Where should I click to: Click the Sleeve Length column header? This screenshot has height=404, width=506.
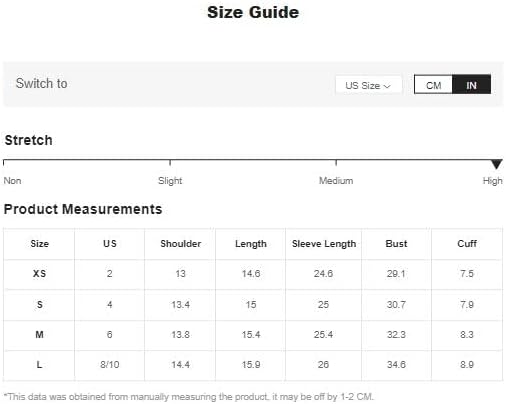[x=324, y=244]
